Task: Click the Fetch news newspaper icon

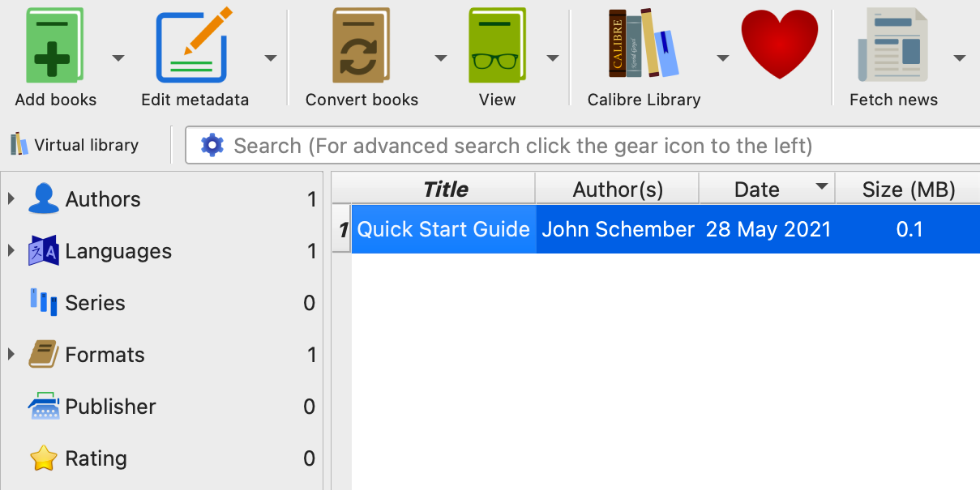Action: tap(892, 46)
